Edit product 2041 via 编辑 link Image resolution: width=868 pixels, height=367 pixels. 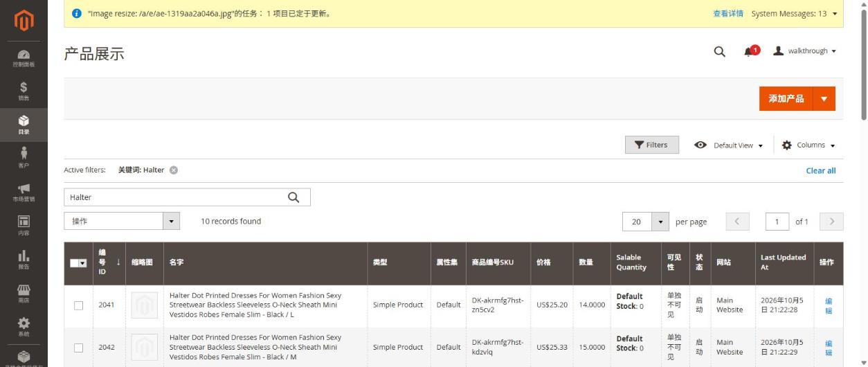(829, 305)
